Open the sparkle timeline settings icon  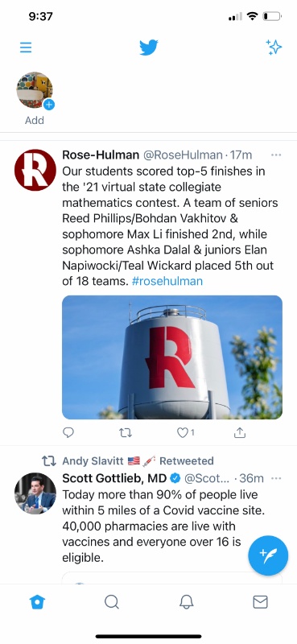coord(274,47)
